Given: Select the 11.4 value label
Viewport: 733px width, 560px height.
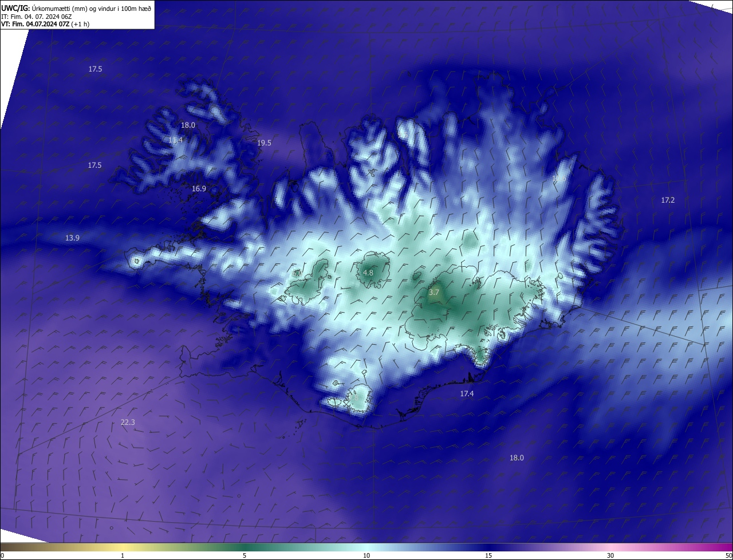Looking at the screenshot, I should click(176, 140).
